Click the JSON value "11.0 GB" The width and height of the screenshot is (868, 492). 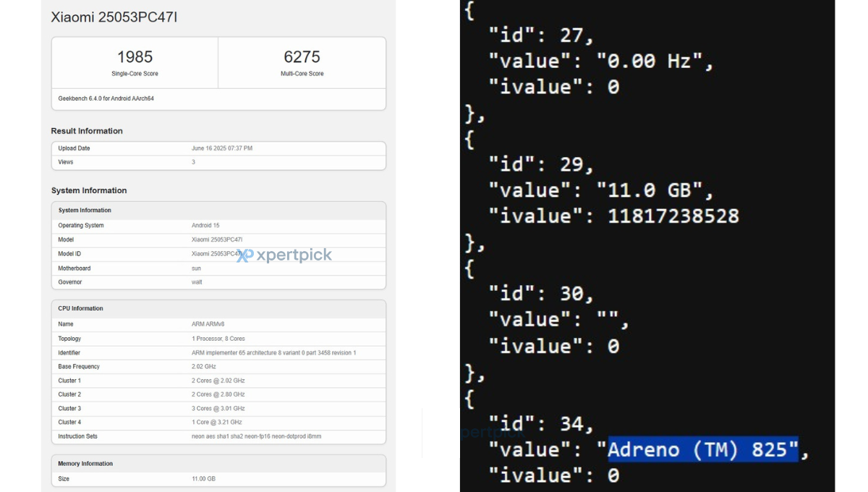[x=650, y=191]
